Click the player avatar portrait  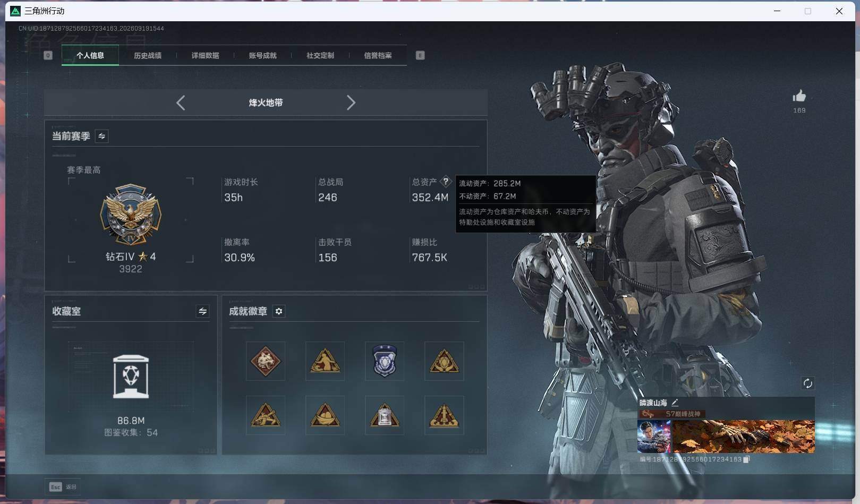tap(654, 437)
